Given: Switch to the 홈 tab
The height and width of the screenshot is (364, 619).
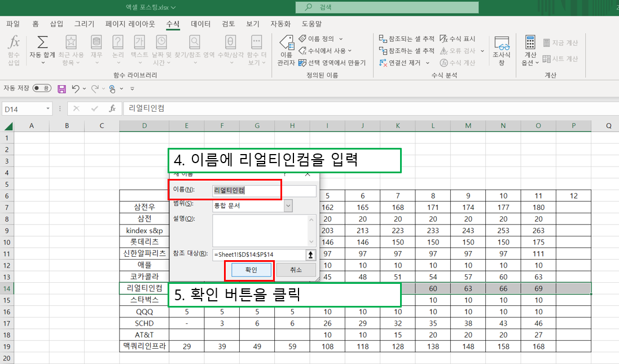Looking at the screenshot, I should click(36, 24).
